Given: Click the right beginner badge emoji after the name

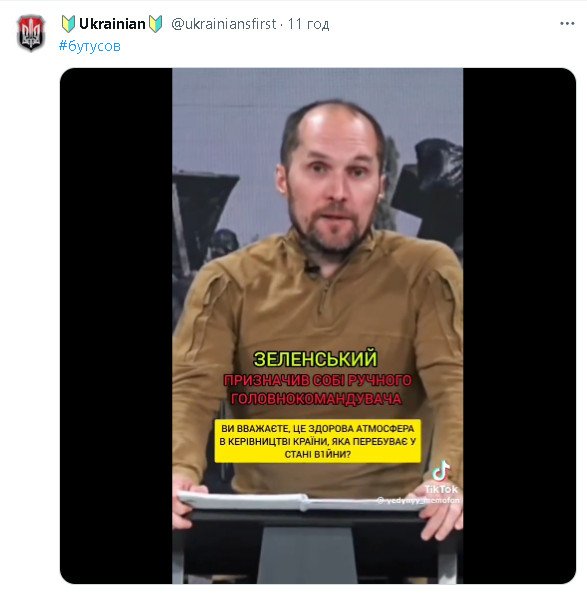Looking at the screenshot, I should 156,24.
